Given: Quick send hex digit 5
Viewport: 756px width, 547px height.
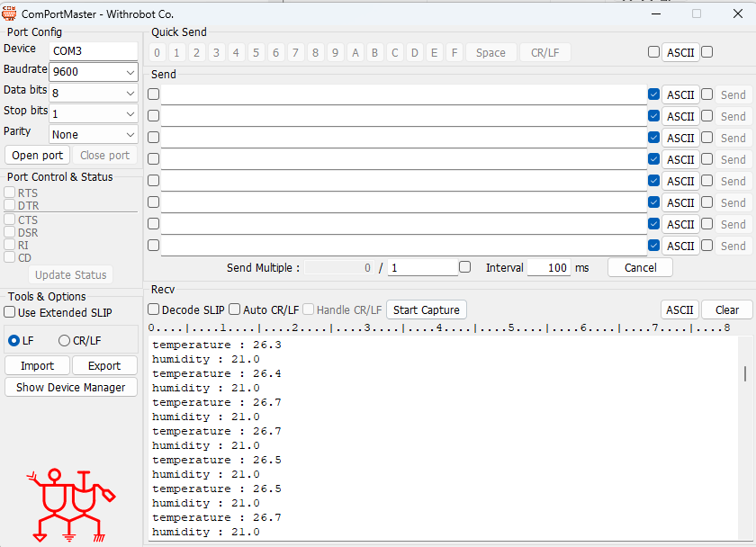Looking at the screenshot, I should pos(256,52).
